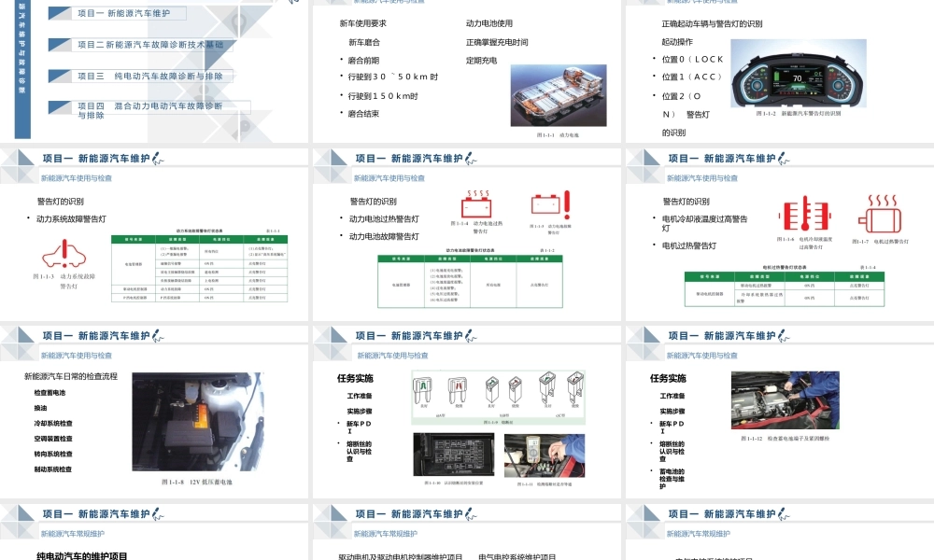This screenshot has width=934, height=560.
Task: Click the 正确起动车辆与警告灯的识别 heading
Action: pos(712,24)
